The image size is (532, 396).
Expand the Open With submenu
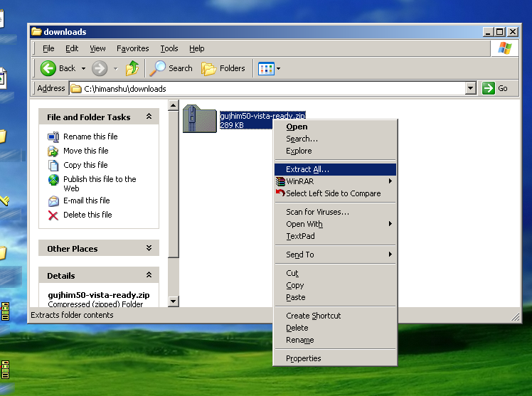click(x=390, y=224)
